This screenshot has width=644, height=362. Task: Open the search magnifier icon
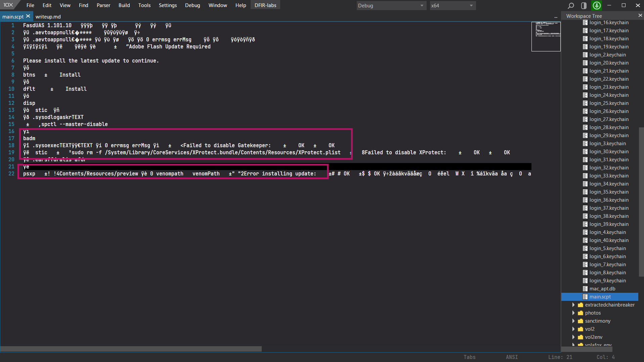click(571, 5)
